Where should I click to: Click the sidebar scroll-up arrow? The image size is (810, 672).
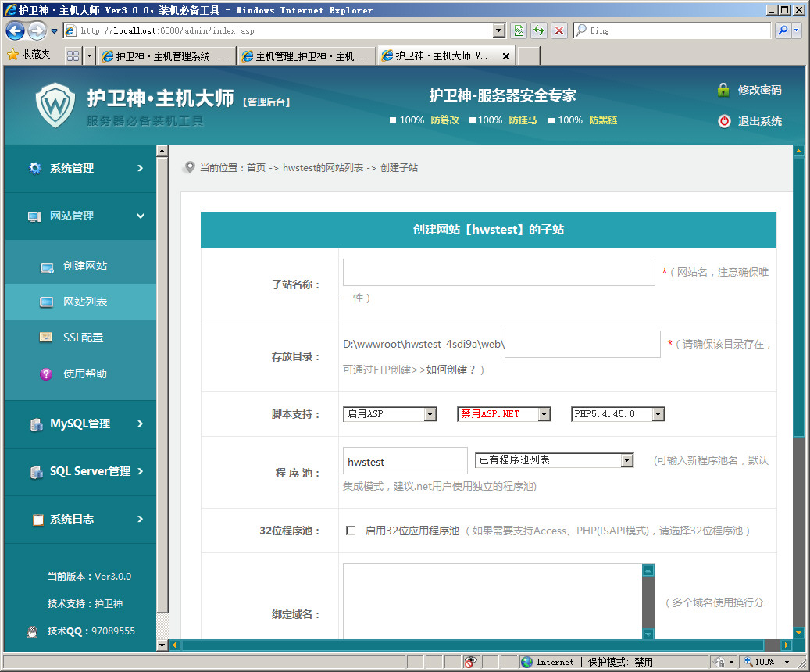tap(162, 151)
